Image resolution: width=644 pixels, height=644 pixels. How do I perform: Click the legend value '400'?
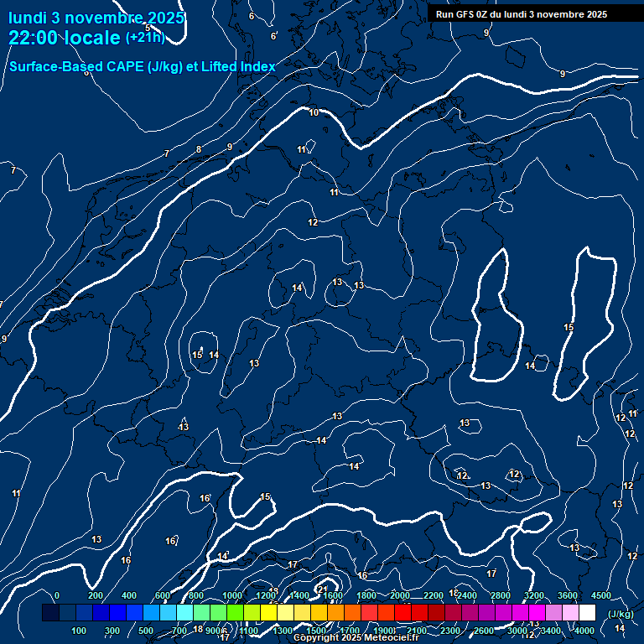129,595
